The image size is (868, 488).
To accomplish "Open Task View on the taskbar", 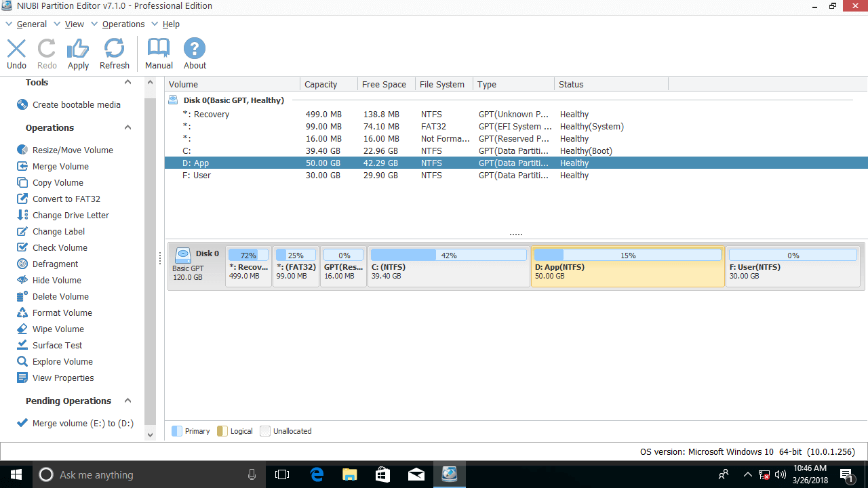I will [x=282, y=474].
